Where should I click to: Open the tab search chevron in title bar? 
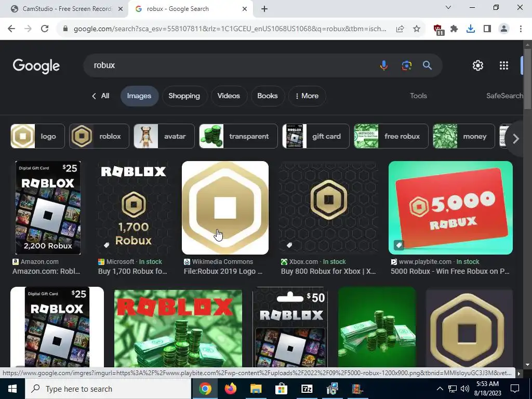pyautogui.click(x=448, y=7)
